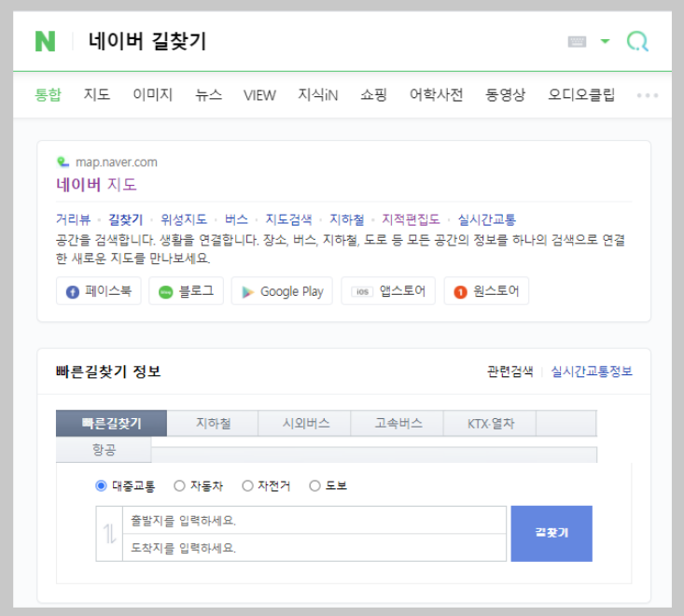Open the 앱스토어 button
Screen dimensions: 684x616
[388, 290]
